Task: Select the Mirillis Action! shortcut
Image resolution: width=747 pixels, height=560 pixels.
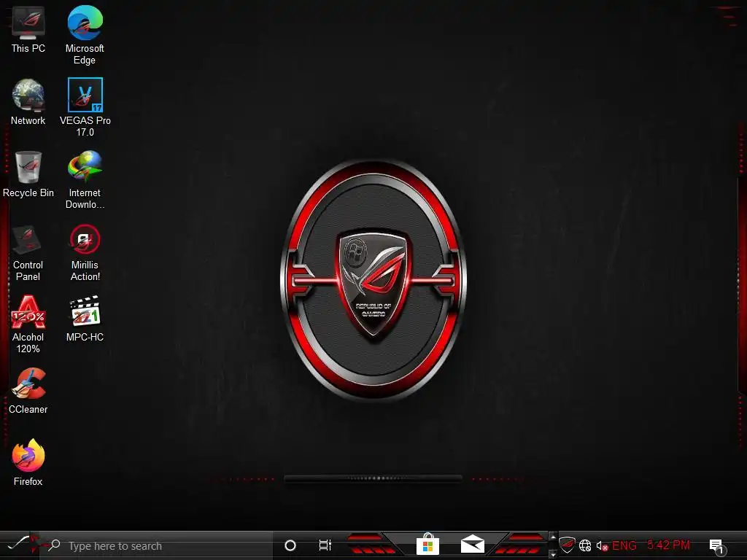Action: point(85,253)
